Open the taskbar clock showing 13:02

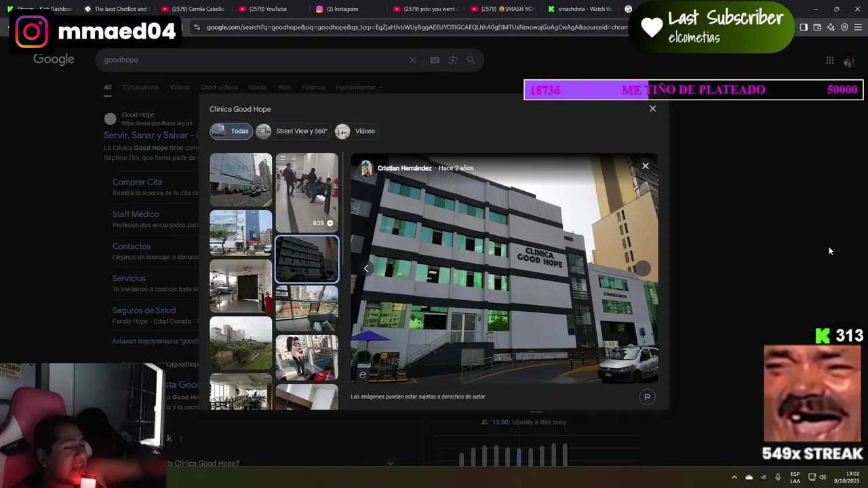tap(846, 477)
